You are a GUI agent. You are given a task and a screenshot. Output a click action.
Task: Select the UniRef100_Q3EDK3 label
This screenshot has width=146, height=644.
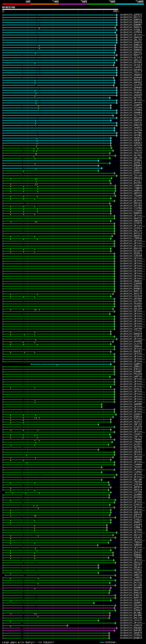point(131,143)
